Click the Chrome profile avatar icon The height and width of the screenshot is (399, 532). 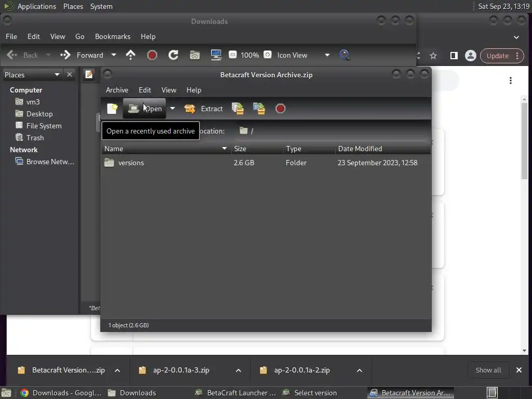pyautogui.click(x=471, y=56)
